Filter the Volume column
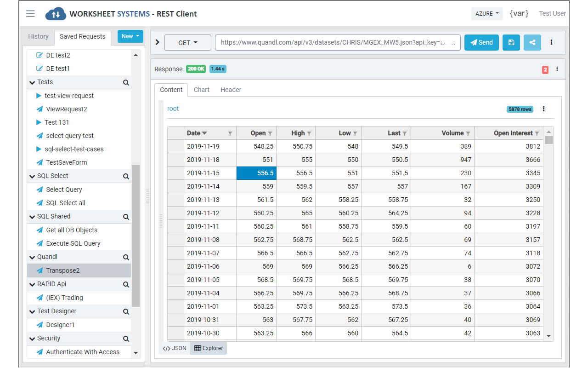Screen dimensions: 588x368 [468, 133]
